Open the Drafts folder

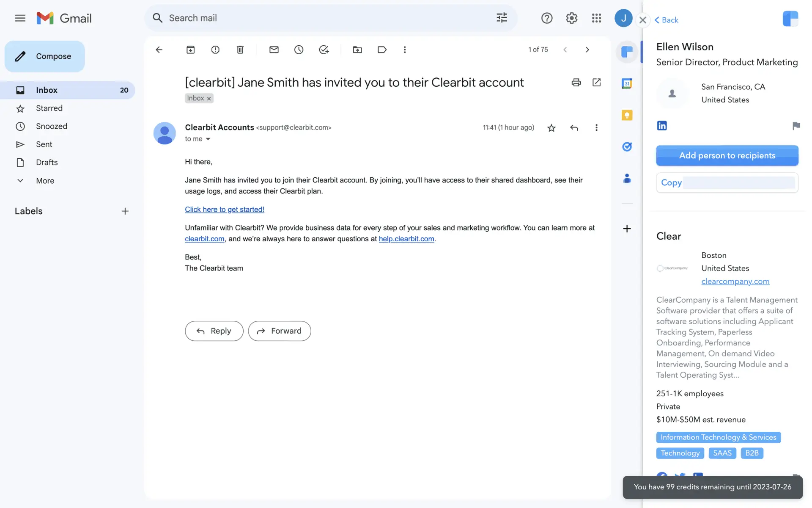click(47, 163)
